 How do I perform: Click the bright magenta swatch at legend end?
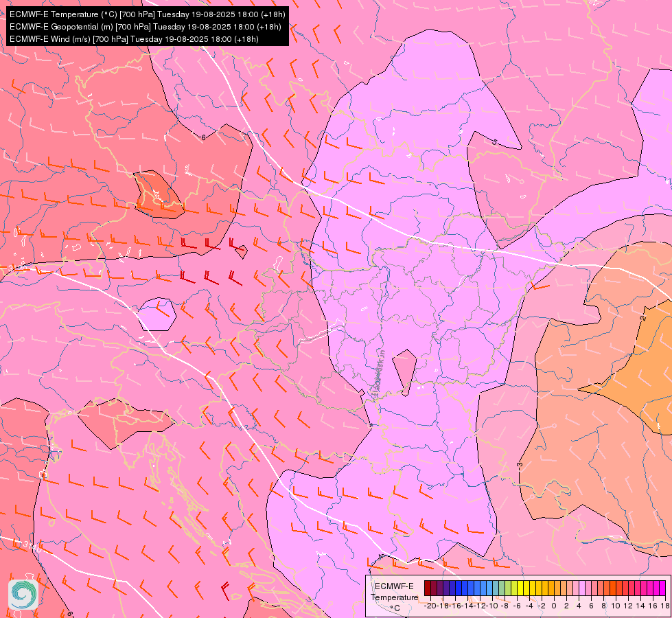pyautogui.click(x=662, y=588)
